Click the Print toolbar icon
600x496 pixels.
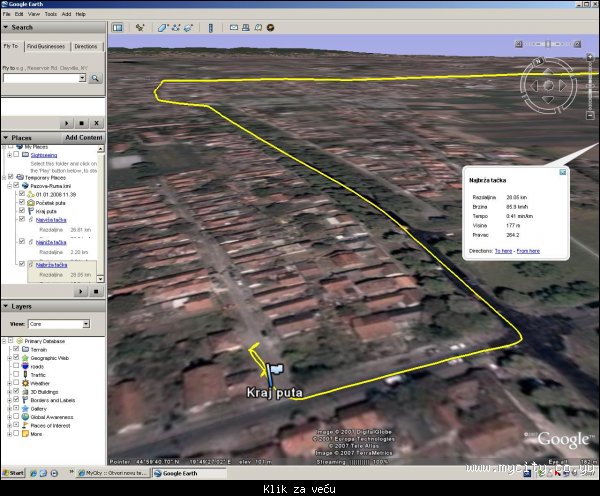246,27
